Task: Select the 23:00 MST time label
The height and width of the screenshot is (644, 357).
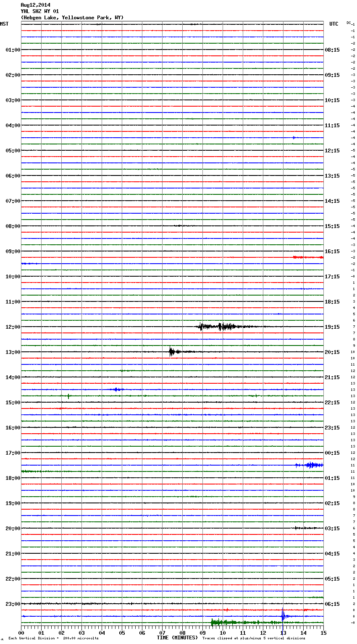Action: [x=13, y=604]
